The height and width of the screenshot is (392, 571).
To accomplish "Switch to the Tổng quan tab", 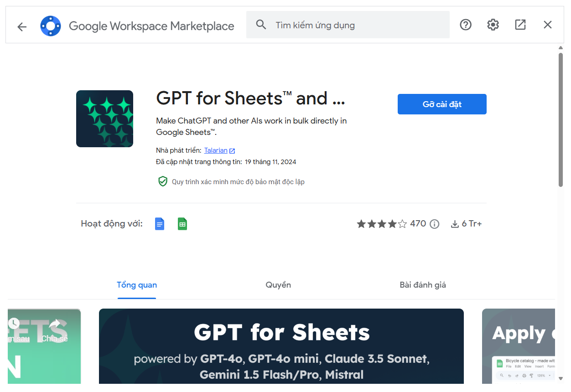I will pos(137,285).
